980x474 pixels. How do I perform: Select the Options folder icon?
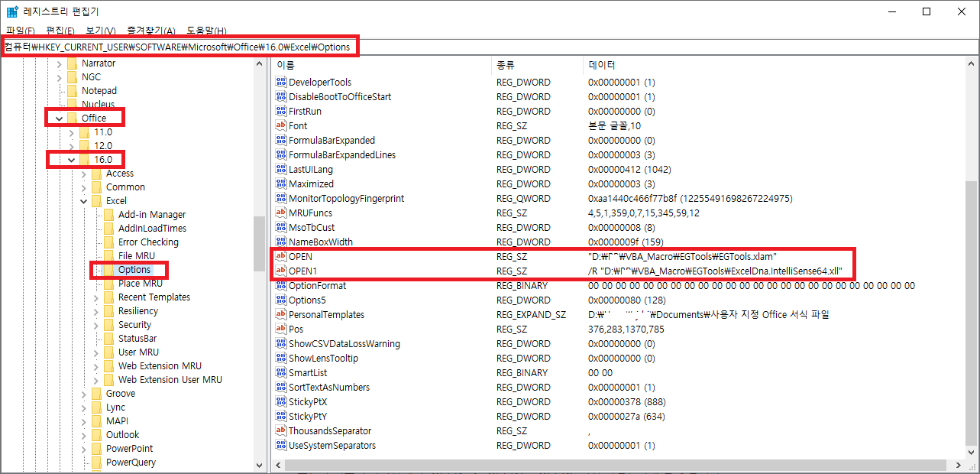[108, 270]
